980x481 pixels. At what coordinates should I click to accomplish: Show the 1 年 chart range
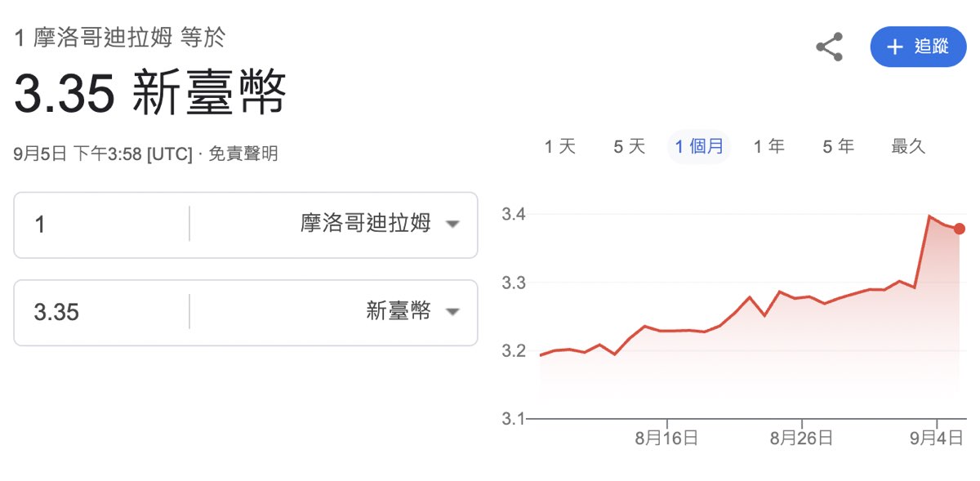point(768,147)
